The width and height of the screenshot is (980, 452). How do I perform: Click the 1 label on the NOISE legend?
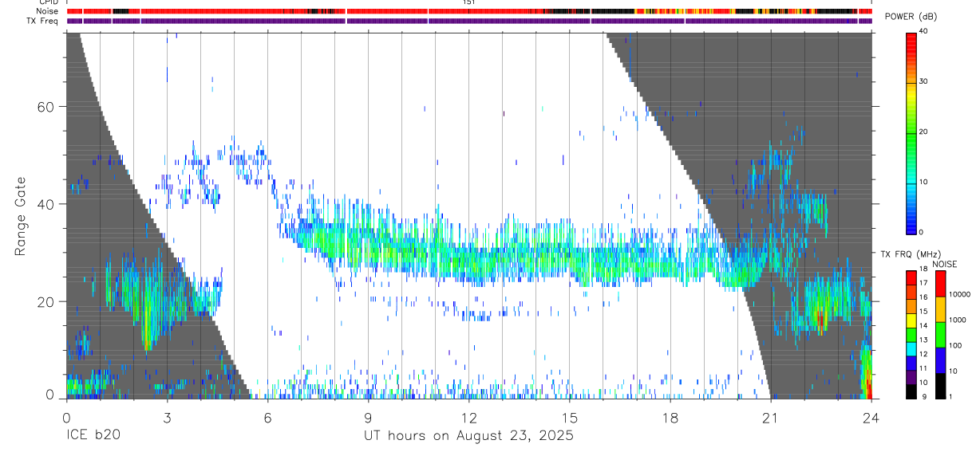[950, 397]
